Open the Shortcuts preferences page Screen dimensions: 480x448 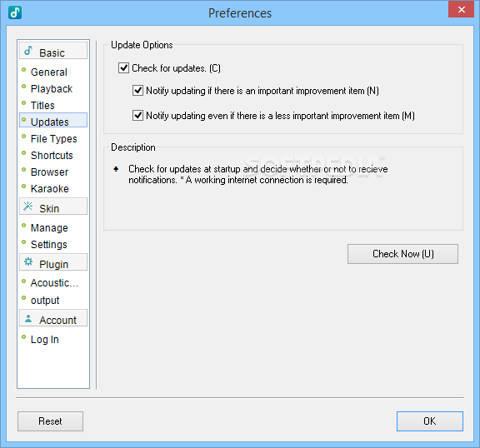click(52, 156)
